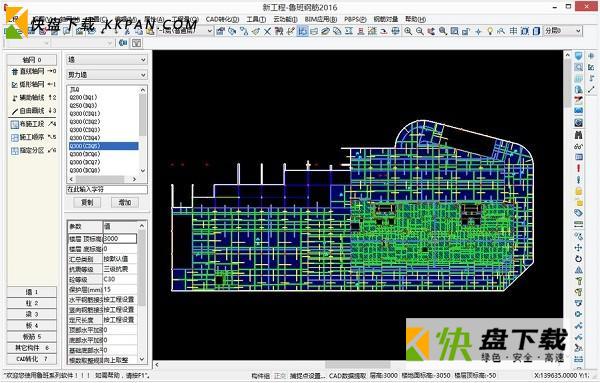Open the 工具(T) menu
600x383 pixels.
(256, 19)
